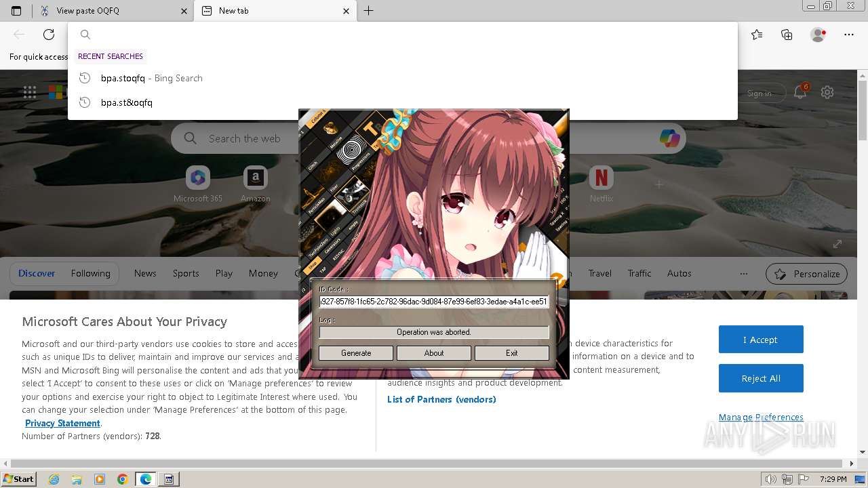This screenshot has height=488, width=868.
Task: Choose recent search bpa.stoqfq Bing Search
Action: 403,78
